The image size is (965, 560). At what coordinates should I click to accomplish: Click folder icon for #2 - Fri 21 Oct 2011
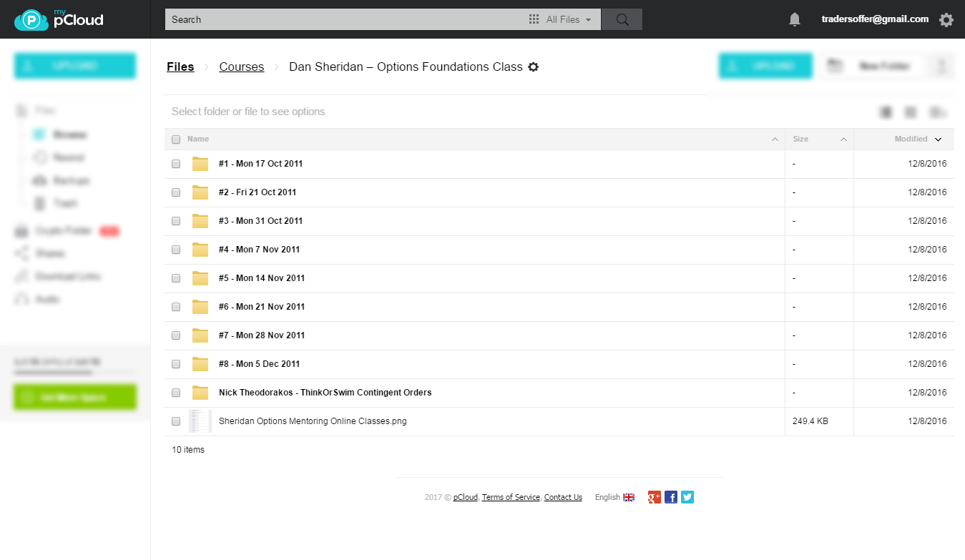[200, 192]
